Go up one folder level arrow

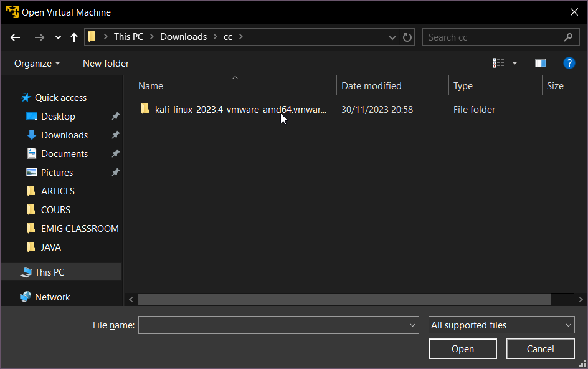coord(74,37)
